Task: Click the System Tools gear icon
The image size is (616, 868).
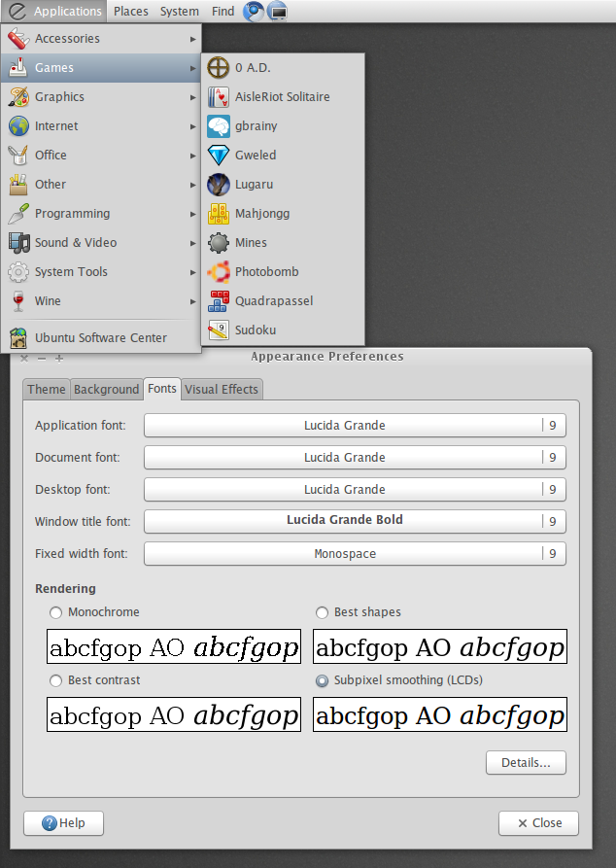Action: click(x=18, y=272)
